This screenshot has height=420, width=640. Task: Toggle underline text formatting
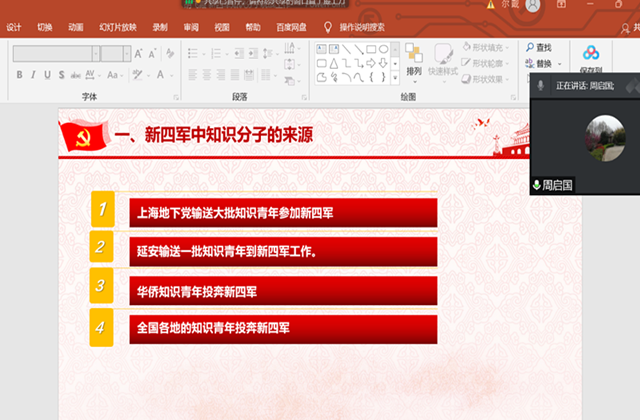pos(47,75)
